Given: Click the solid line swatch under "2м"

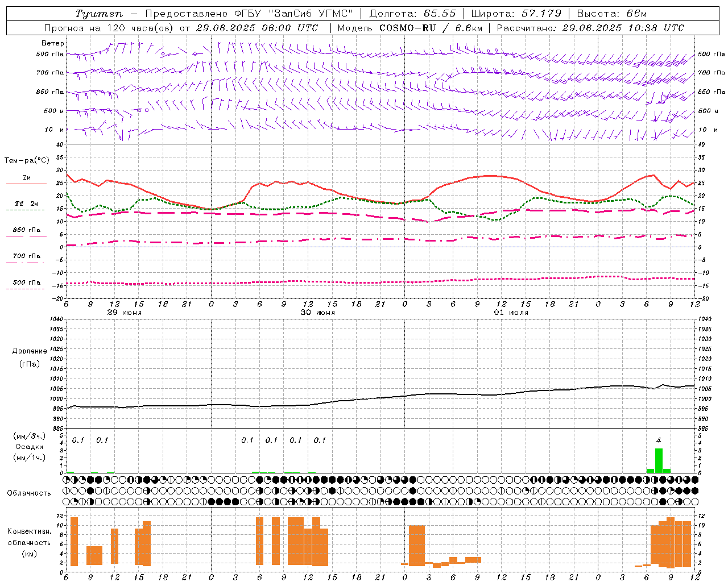Looking at the screenshot, I should 26,184.
